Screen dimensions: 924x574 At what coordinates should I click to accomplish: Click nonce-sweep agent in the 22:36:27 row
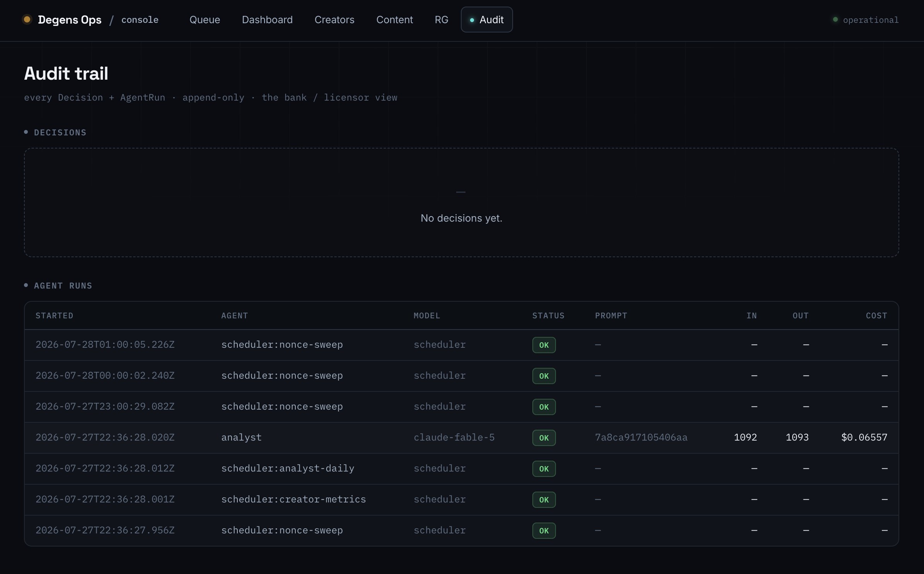282,530
